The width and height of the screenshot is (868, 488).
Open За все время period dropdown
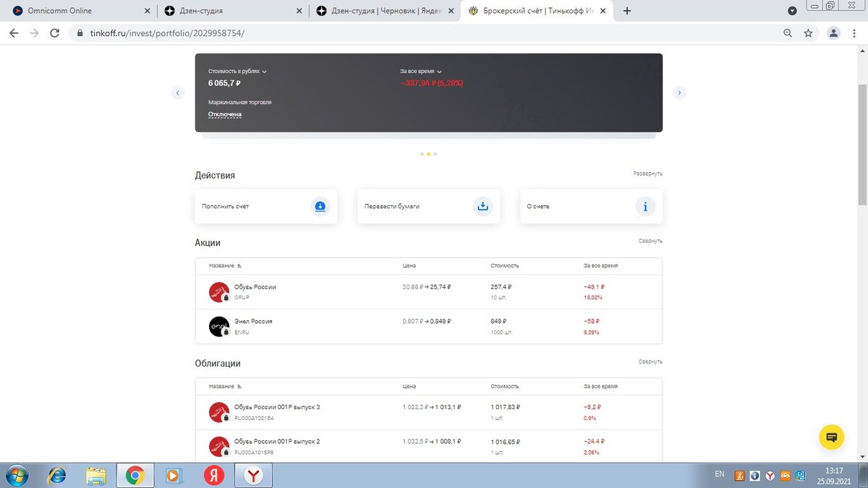pos(421,72)
